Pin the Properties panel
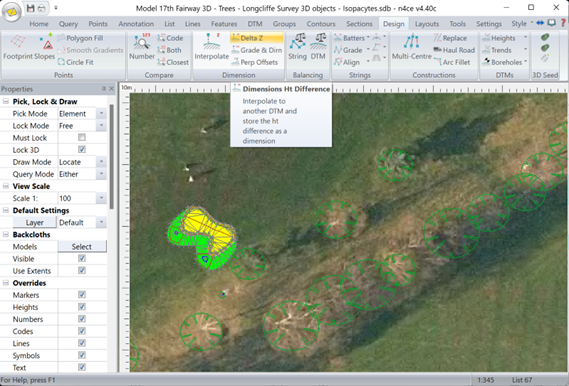Screen dimensions: 569x386 click(104, 89)
